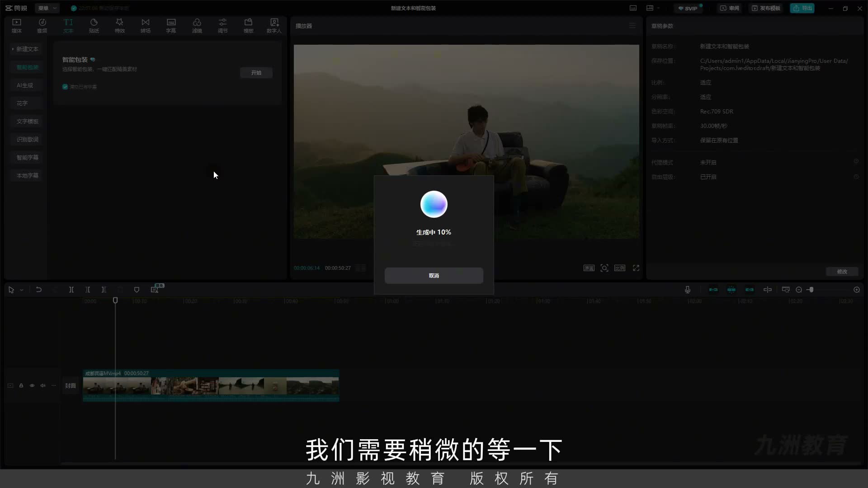868x488 pixels.
Task: Select 智能包装 in the sidebar
Action: pyautogui.click(x=27, y=67)
